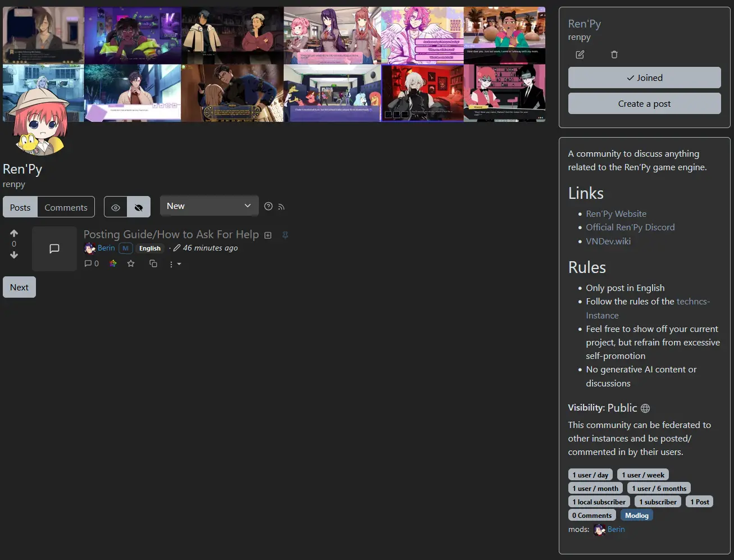The height and width of the screenshot is (560, 734).
Task: Upvote the Posting Guide post
Action: pos(14,233)
